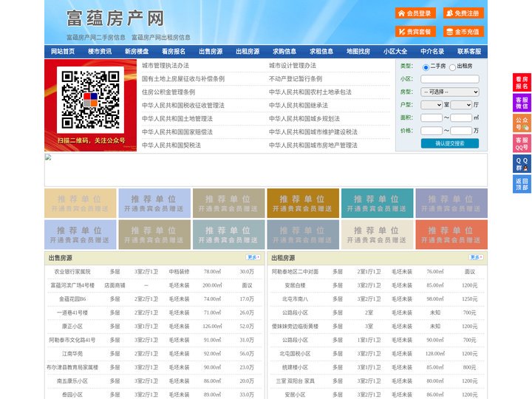Open the 安居白楼 rental listing
The height and width of the screenshot is (399, 532).
click(x=295, y=285)
